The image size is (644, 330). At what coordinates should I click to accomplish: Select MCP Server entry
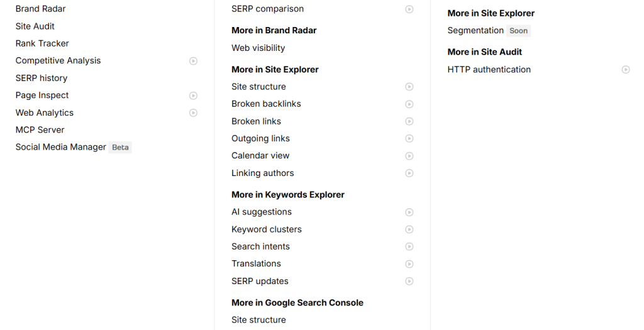pos(40,130)
